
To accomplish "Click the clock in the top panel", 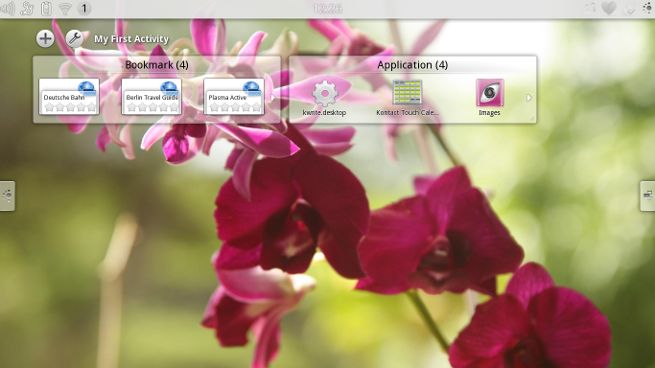I will tap(328, 8).
